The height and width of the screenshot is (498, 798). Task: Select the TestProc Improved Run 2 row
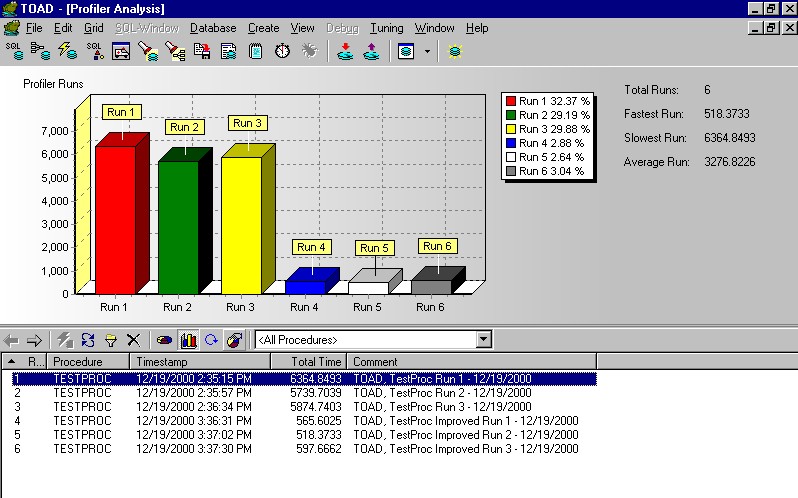(300, 436)
